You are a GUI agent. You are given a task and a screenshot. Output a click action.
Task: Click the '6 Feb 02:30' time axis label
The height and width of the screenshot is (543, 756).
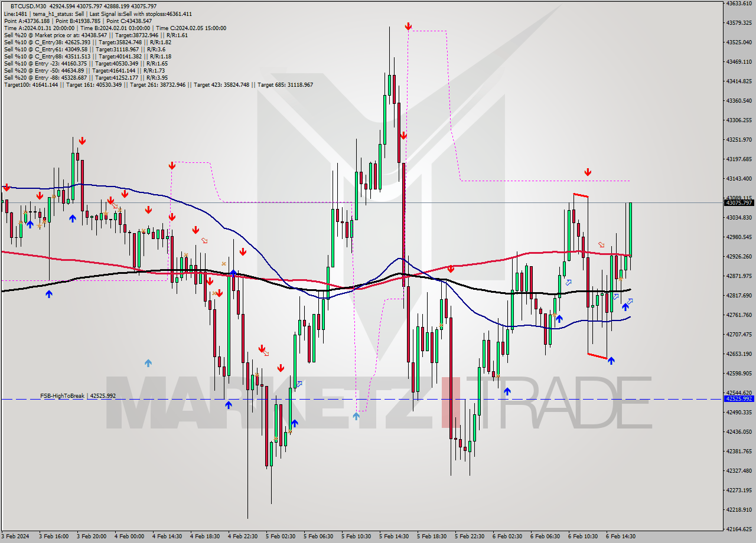coord(507,537)
